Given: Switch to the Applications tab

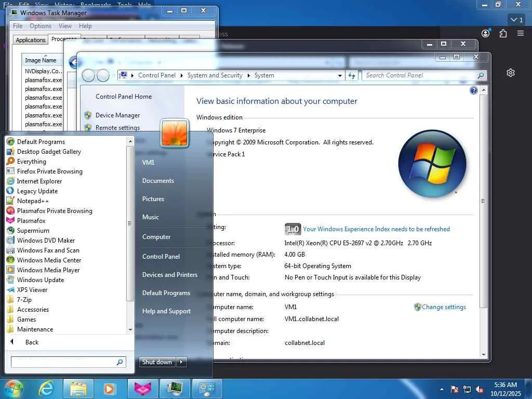Looking at the screenshot, I should [30, 40].
